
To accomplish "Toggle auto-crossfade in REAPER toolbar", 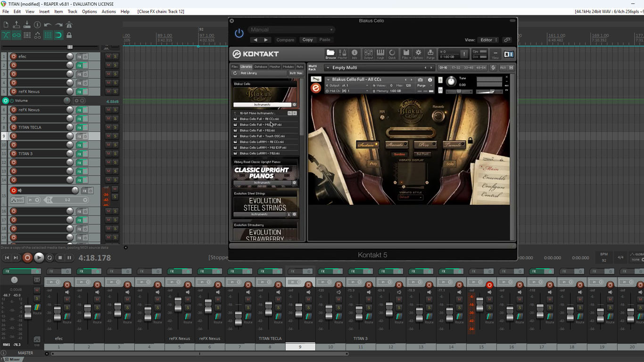I will pos(6,35).
